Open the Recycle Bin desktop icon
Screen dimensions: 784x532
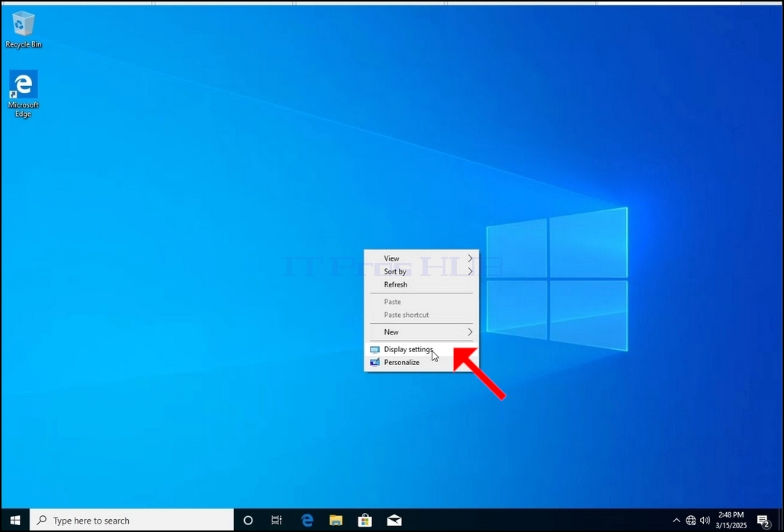[x=23, y=30]
